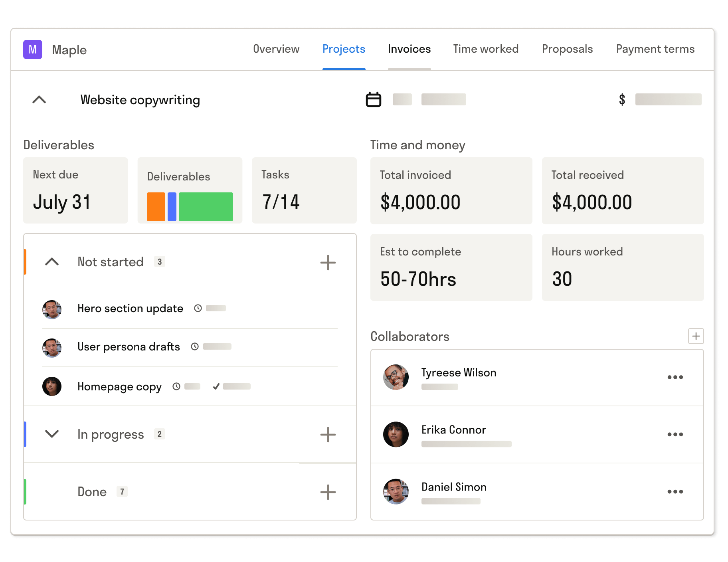
Task: Open the Homepage copy deliverable
Action: pos(119,386)
